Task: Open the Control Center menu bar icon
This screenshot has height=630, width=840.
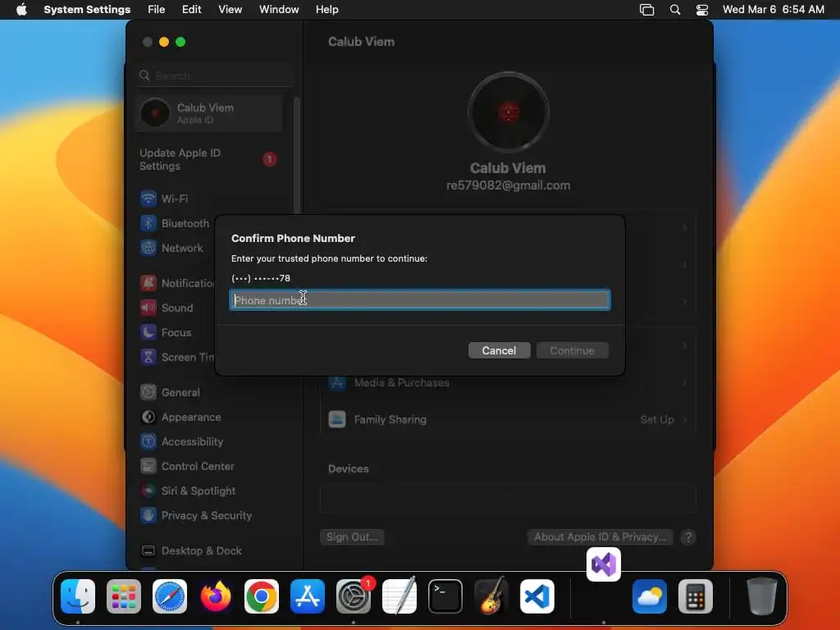Action: 702,10
